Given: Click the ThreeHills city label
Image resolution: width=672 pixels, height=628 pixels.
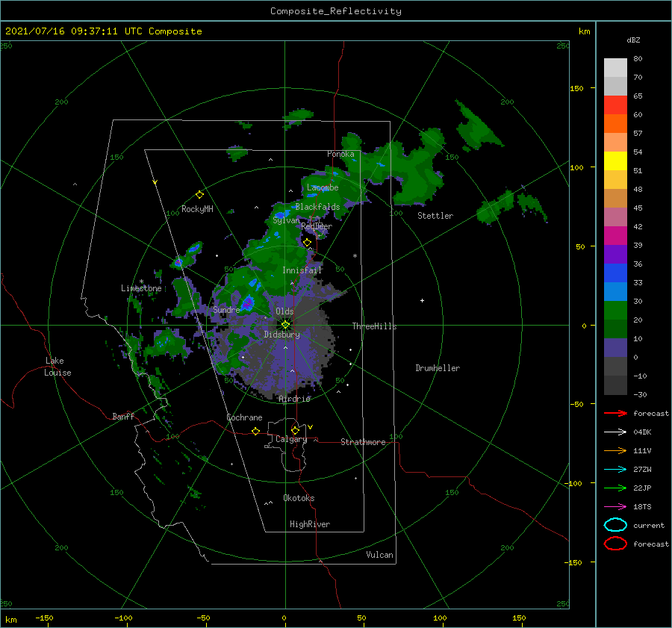Looking at the screenshot, I should pos(375,326).
